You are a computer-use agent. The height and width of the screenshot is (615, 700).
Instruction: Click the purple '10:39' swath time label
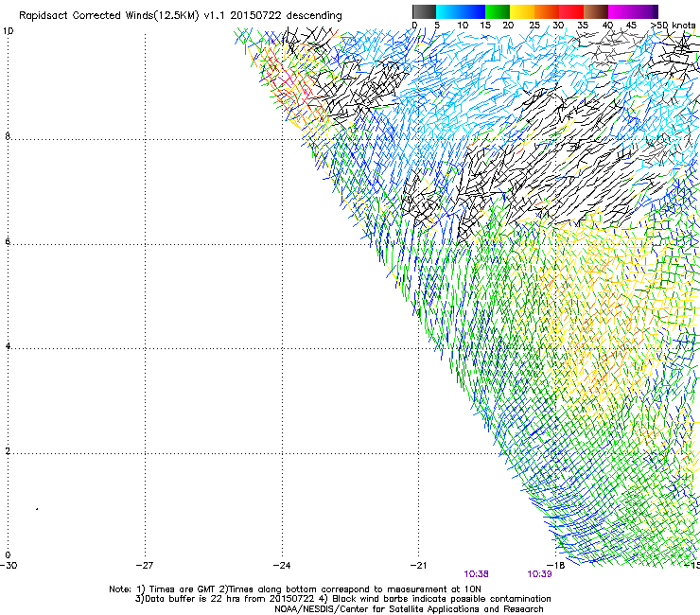click(540, 574)
